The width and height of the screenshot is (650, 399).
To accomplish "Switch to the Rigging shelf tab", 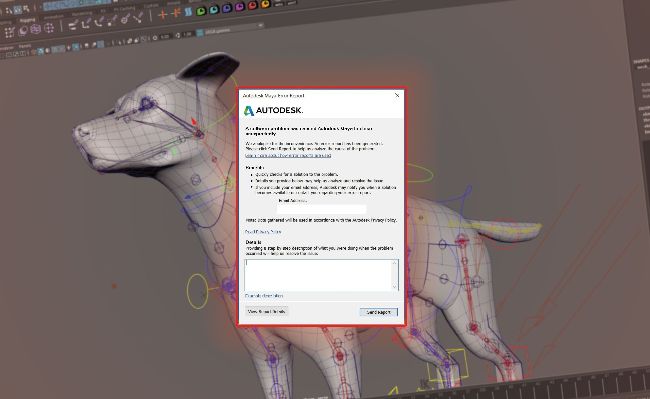I will [28, 20].
